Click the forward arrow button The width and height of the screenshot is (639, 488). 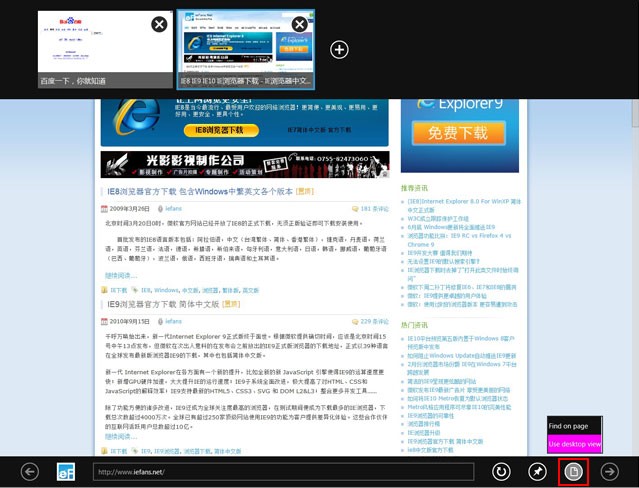click(x=610, y=472)
